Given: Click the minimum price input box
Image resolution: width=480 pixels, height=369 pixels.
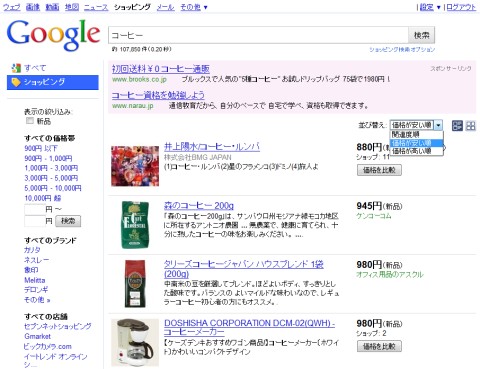Looking at the screenshot, I should tap(35, 210).
